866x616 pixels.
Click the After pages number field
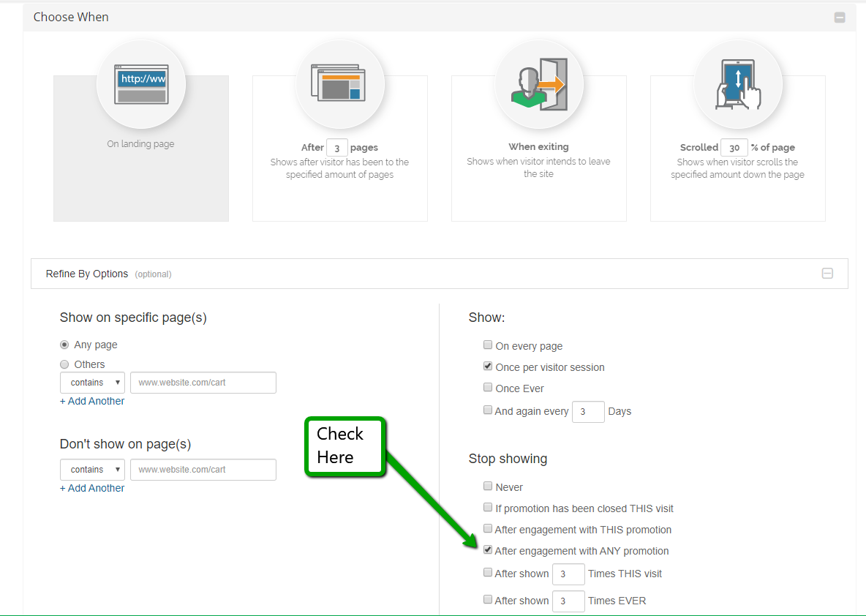pos(336,148)
